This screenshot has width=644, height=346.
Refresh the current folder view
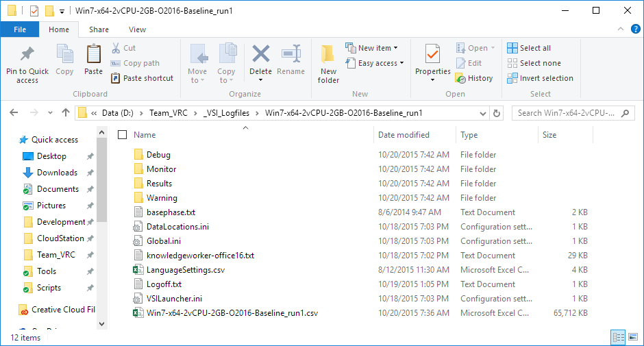pos(497,113)
